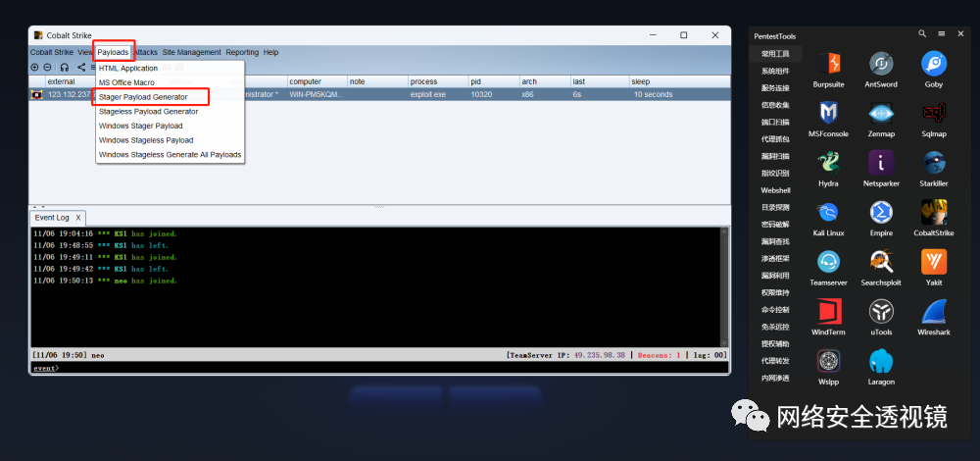This screenshot has height=461, width=980.
Task: Select 权限维持 category in sidebar
Action: click(x=775, y=292)
